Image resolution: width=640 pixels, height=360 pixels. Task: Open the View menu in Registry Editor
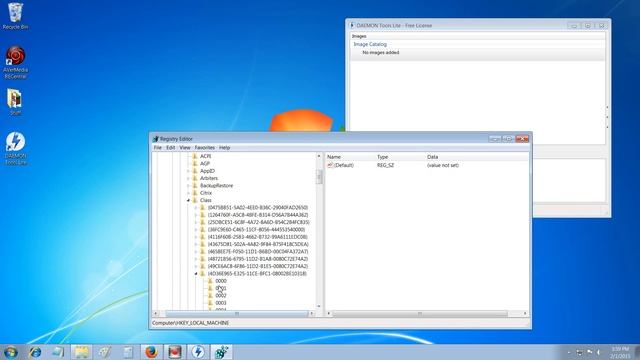(x=185, y=148)
